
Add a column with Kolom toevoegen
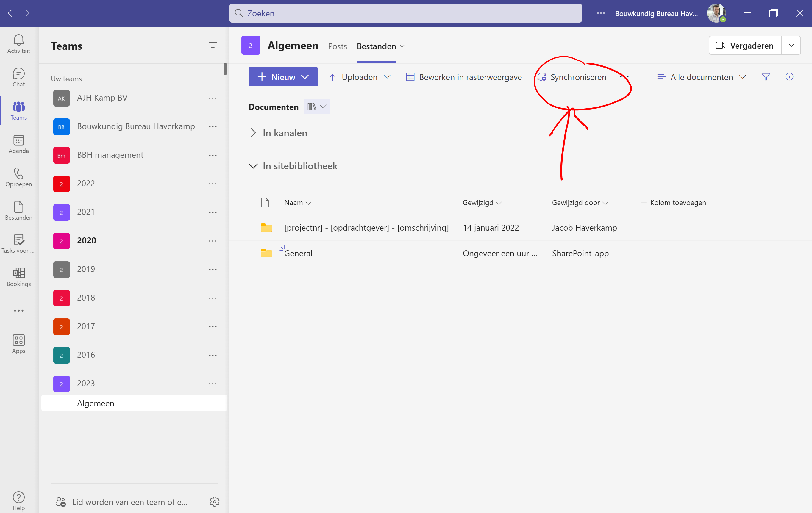click(x=673, y=203)
